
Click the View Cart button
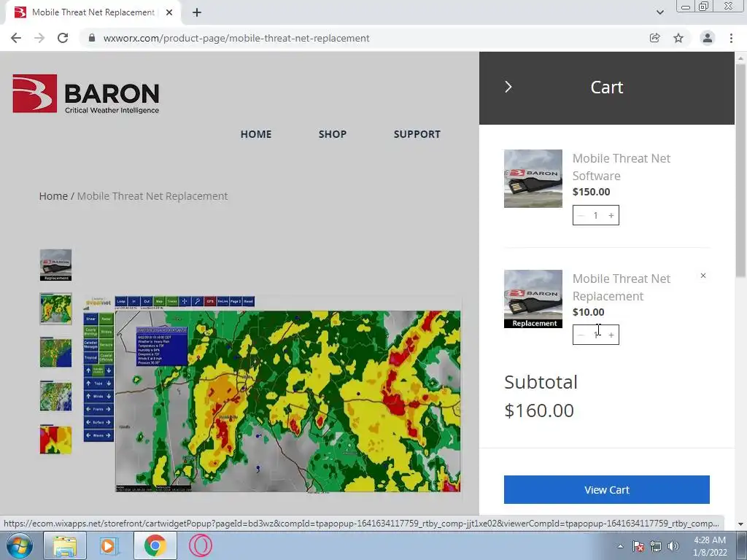point(606,489)
